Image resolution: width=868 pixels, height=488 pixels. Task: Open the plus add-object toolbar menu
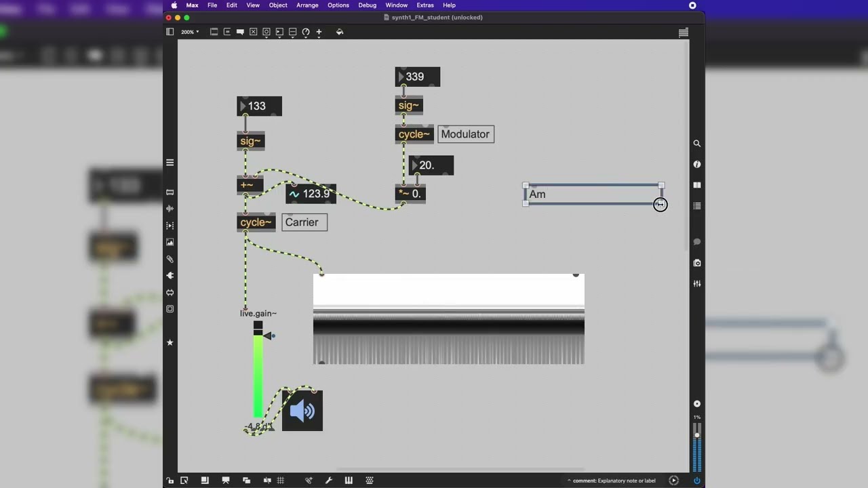point(319,32)
